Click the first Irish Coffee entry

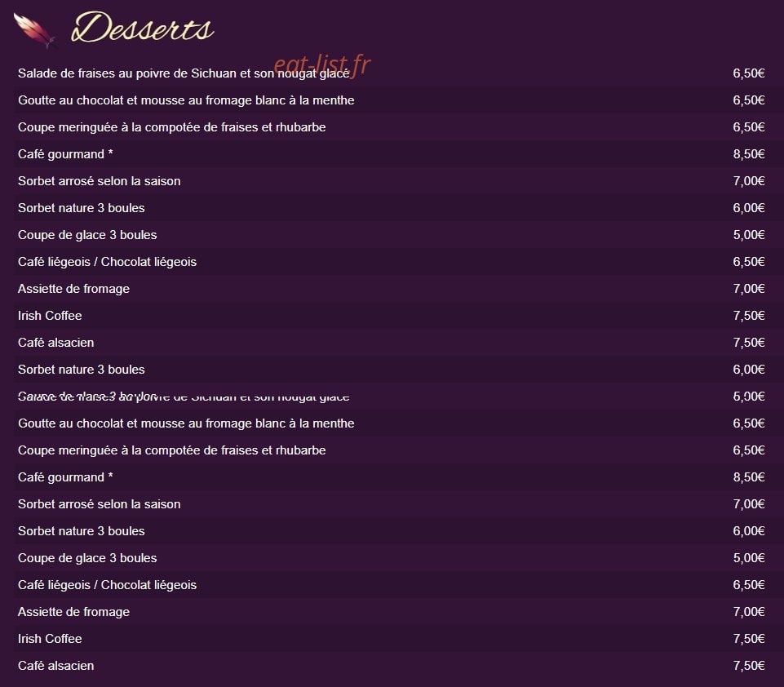[50, 316]
